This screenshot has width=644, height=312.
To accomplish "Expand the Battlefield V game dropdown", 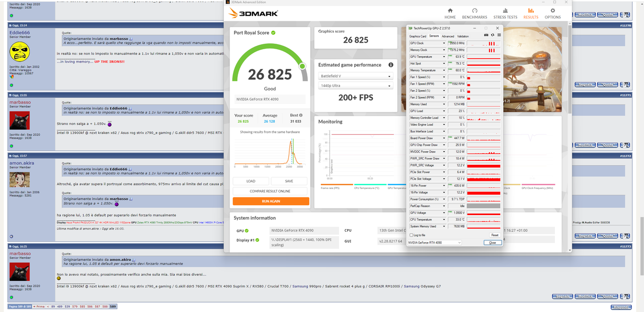I will click(x=355, y=76).
